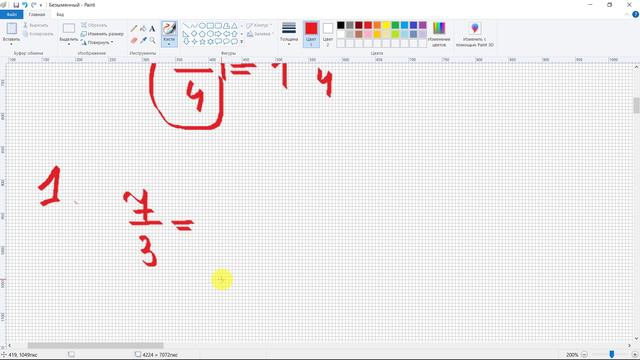Click the Crop button
640x360 pixels.
(x=94, y=25)
